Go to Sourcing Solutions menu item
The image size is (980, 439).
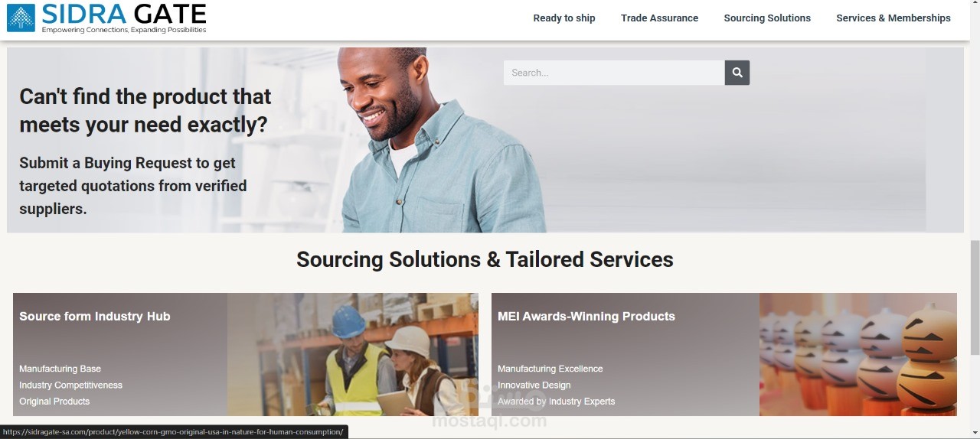(x=767, y=18)
